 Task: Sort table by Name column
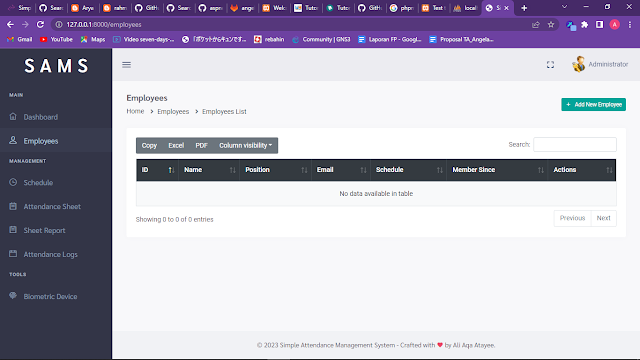[x=209, y=170]
